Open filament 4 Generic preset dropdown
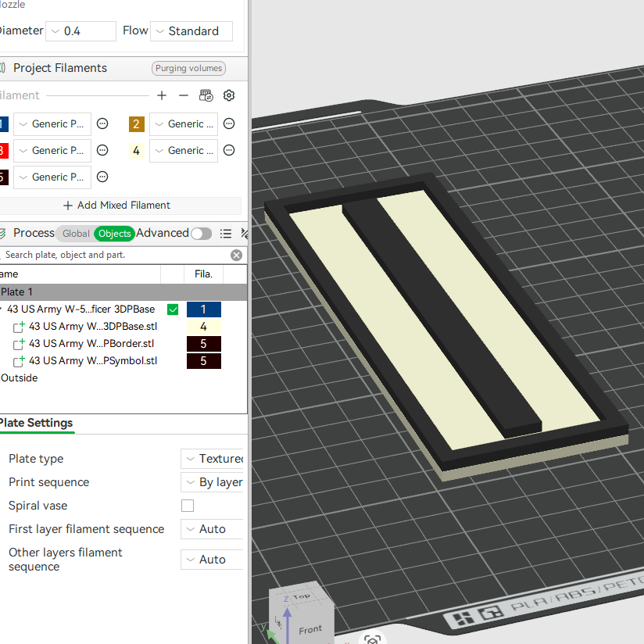644x644 pixels. coord(184,151)
